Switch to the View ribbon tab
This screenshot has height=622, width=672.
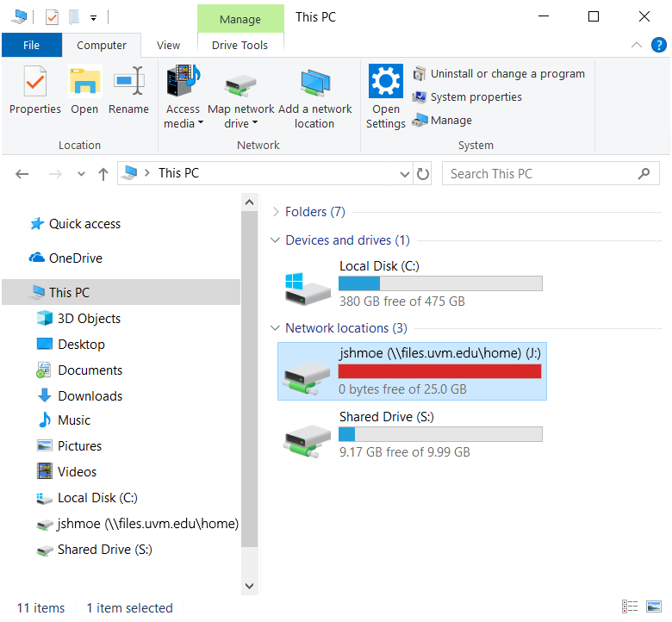point(168,45)
